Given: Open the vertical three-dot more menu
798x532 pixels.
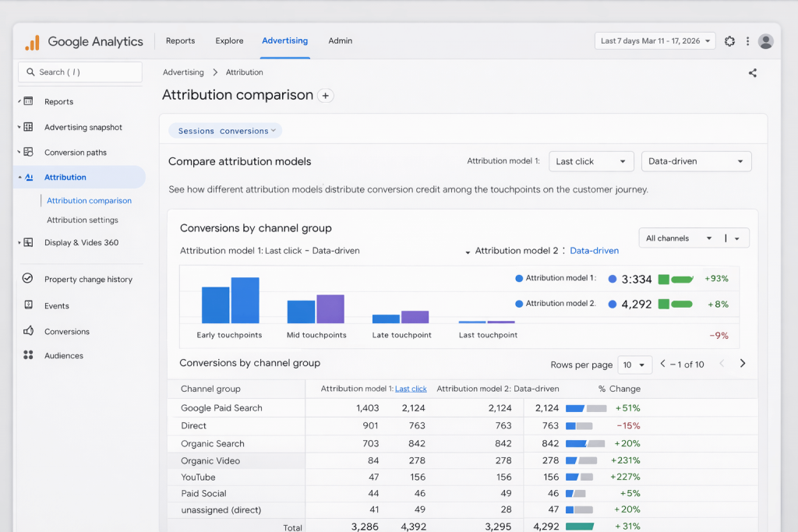Looking at the screenshot, I should 747,41.
